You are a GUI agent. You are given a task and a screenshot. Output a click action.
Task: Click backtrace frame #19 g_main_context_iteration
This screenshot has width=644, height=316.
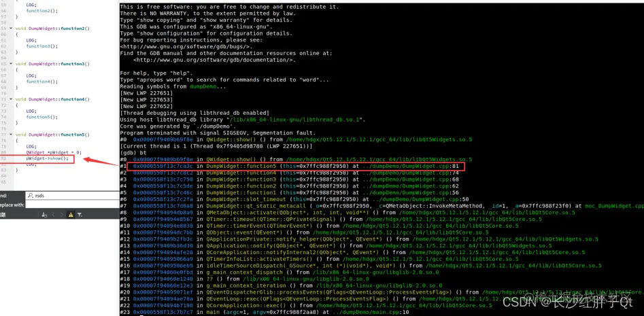click(x=281, y=285)
